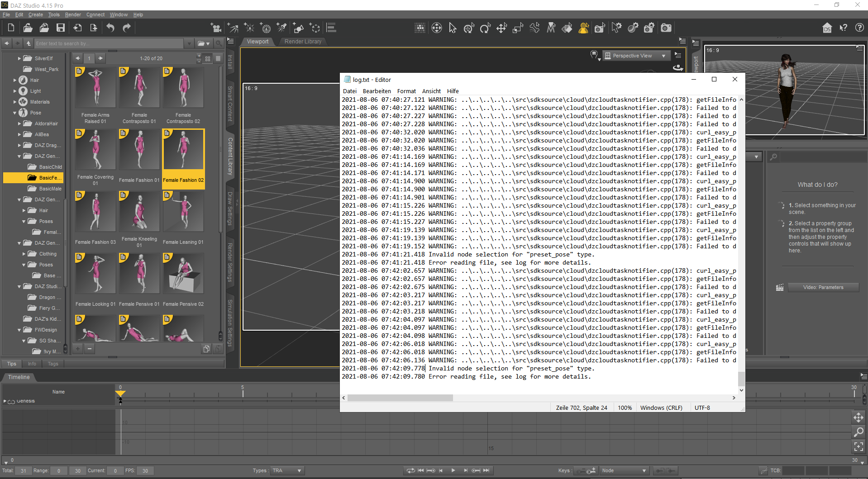Toggle the timeline loop playback button
The height and width of the screenshot is (479, 868).
[x=410, y=470]
